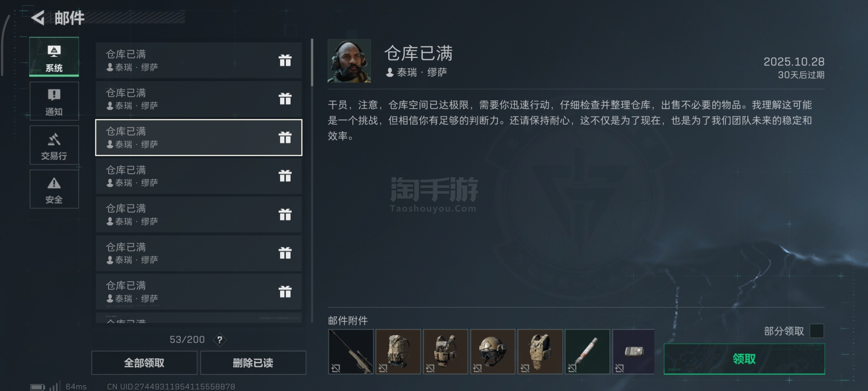Open the second 仓库已满 mail

coord(199,99)
